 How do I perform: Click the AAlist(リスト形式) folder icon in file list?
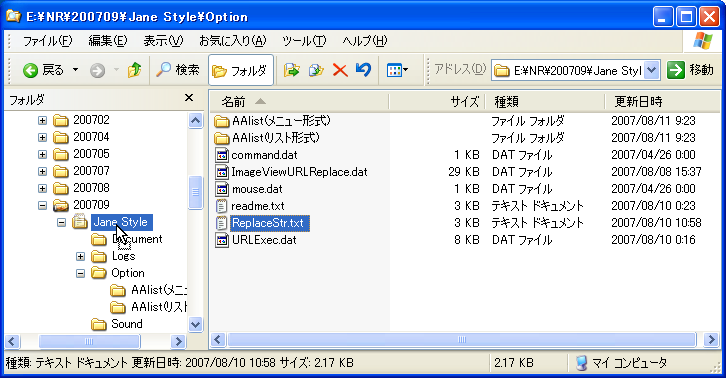222,138
